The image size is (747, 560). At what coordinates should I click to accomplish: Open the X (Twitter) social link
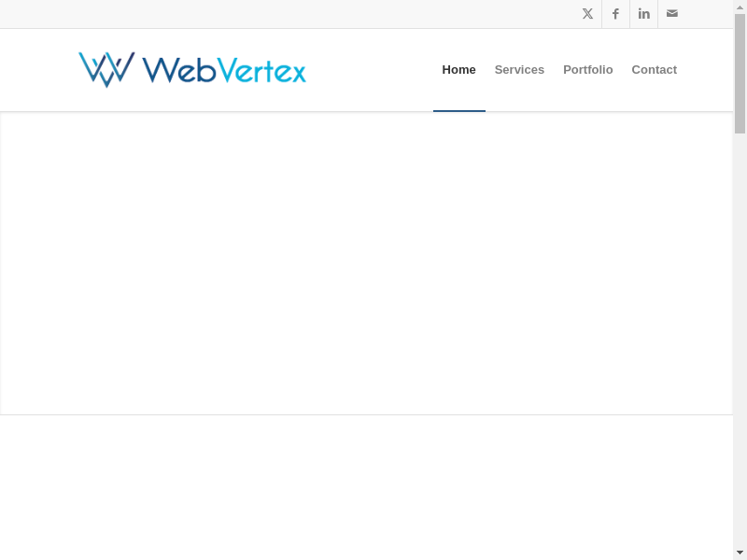point(587,14)
